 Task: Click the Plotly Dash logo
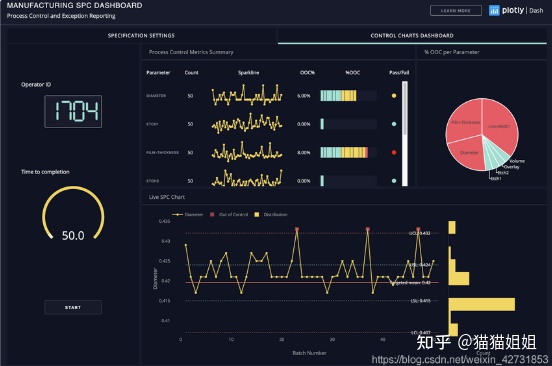[x=516, y=11]
